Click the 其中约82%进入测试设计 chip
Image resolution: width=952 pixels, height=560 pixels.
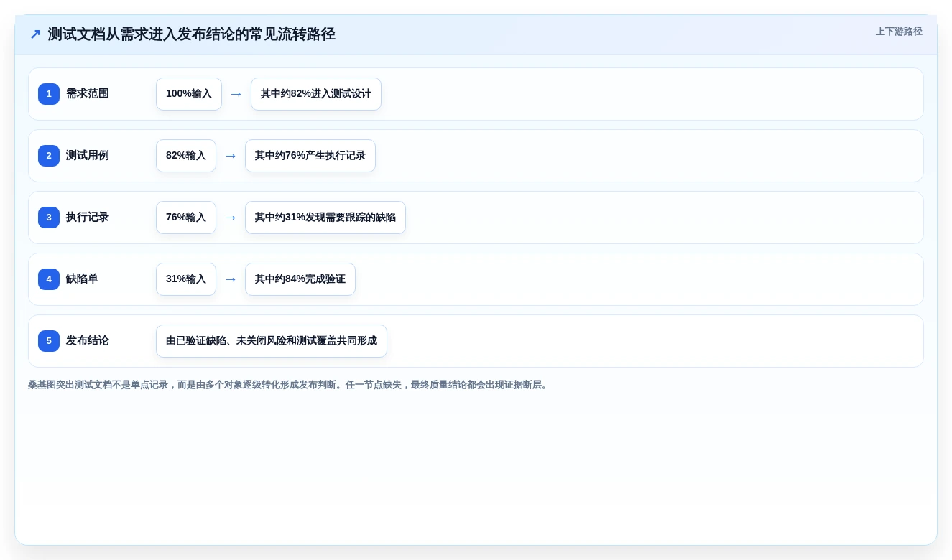point(316,94)
